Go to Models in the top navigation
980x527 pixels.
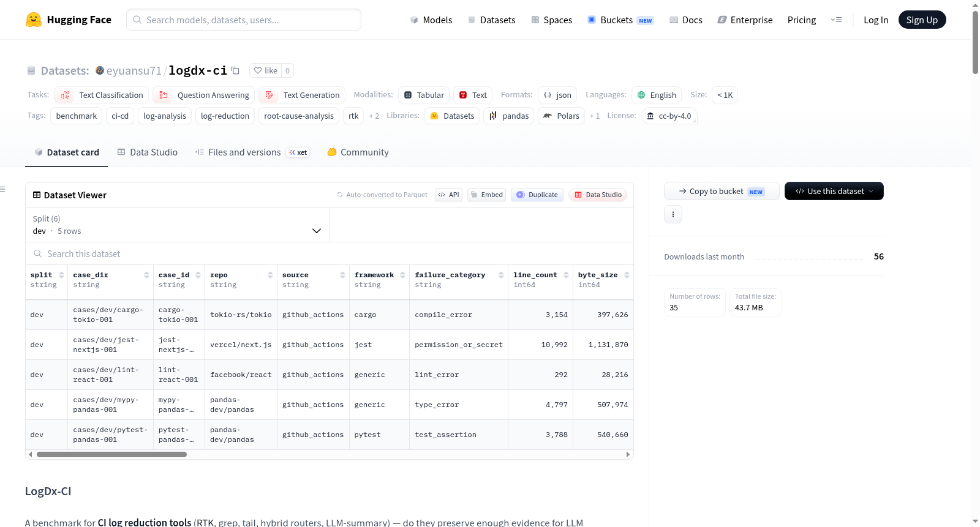[x=431, y=20]
